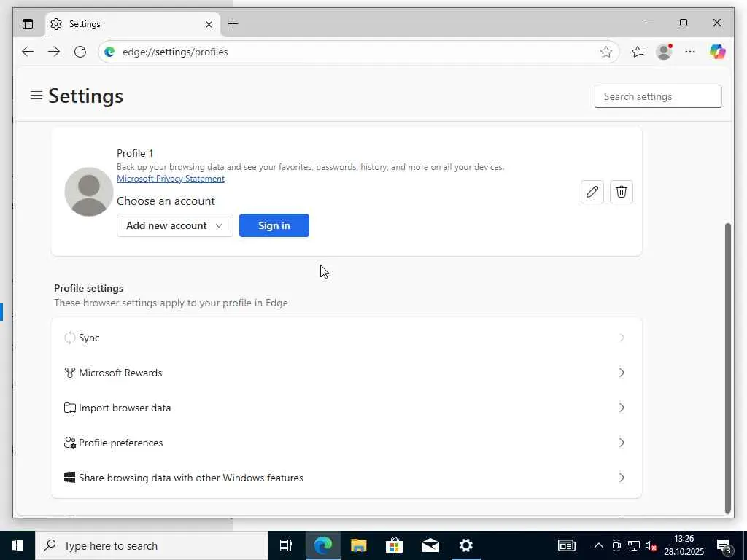Open the profile avatar in toolbar

664,52
